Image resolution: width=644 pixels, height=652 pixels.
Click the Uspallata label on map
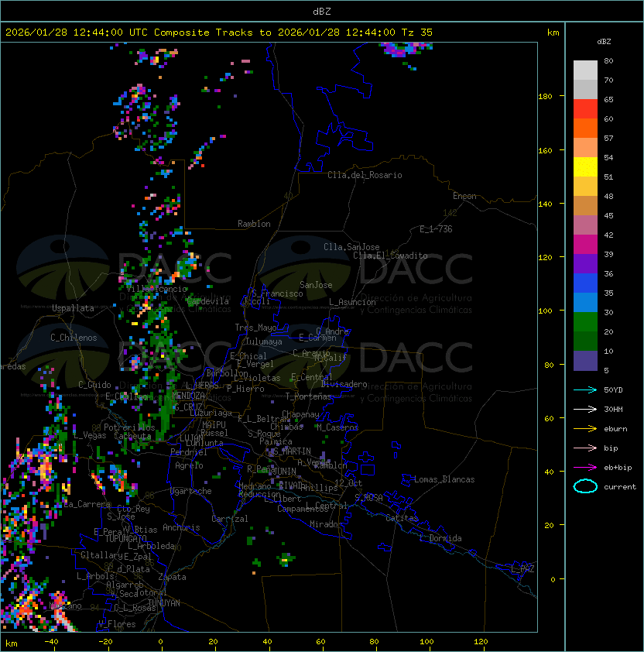73,308
